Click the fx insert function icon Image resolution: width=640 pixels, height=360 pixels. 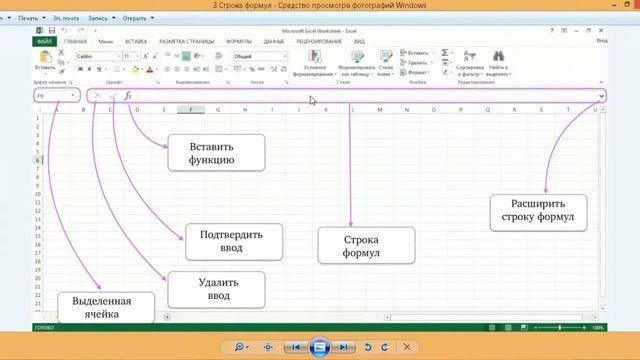click(128, 96)
